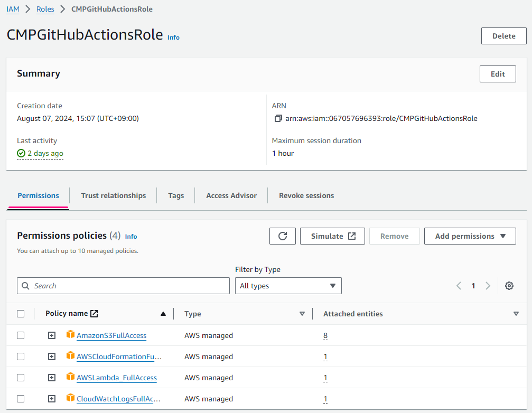Sort by Attached entities column arrow

pyautogui.click(x=516, y=314)
